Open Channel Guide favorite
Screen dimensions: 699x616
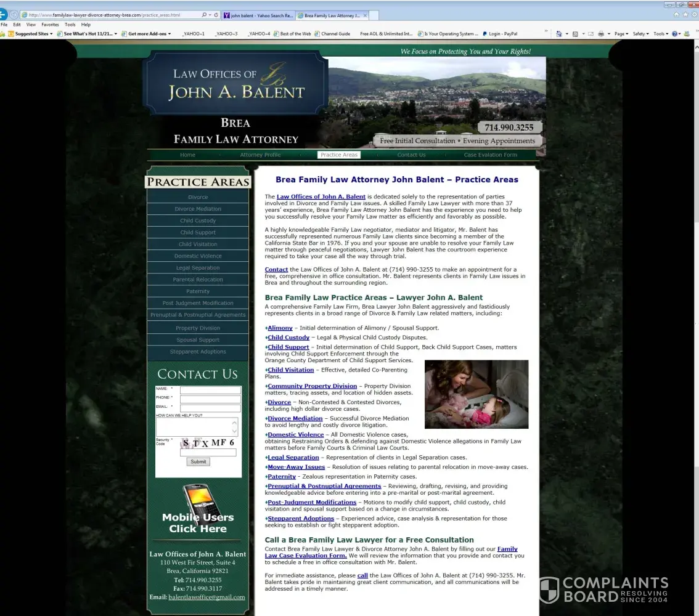(x=332, y=34)
